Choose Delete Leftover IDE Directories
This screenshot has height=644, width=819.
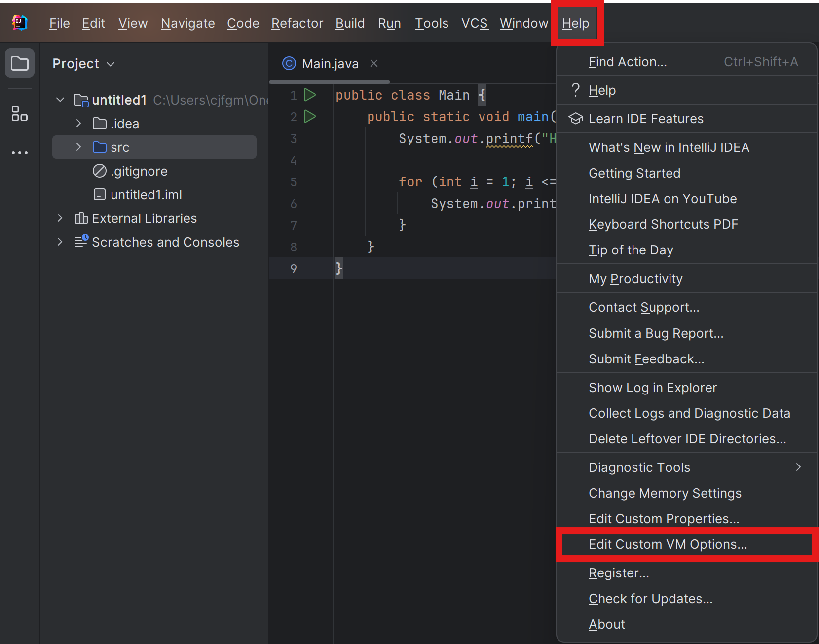[x=687, y=439]
